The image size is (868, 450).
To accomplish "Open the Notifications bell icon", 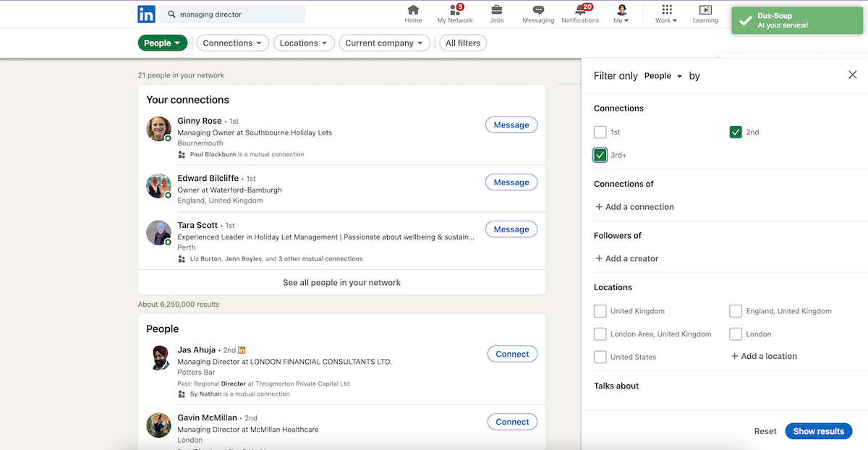I will tap(580, 12).
